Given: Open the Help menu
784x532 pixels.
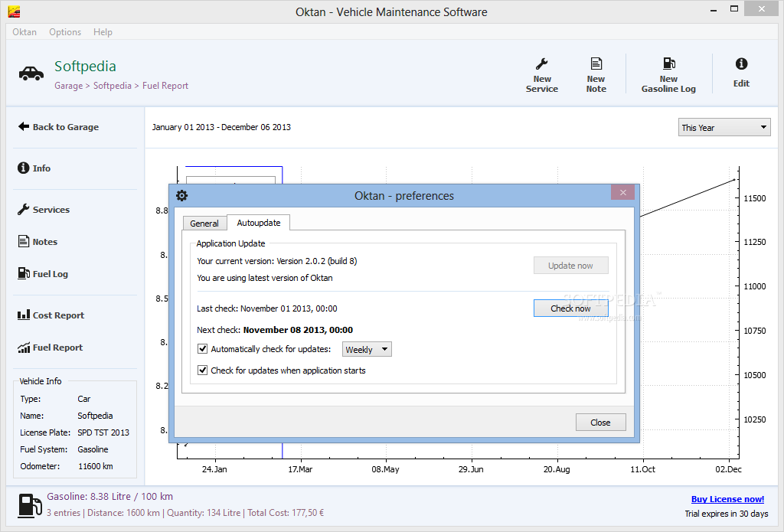Looking at the screenshot, I should [x=103, y=32].
